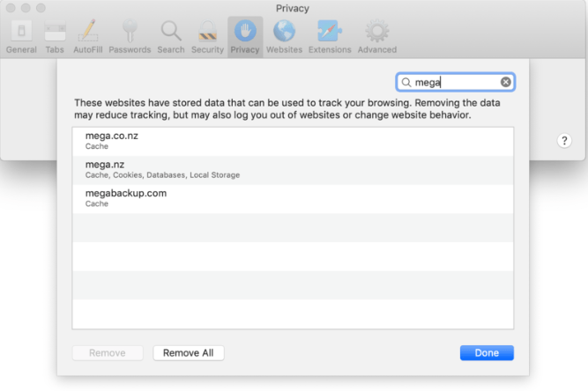The image size is (588, 391).
Task: Minimize the Privacy preferences window
Action: (26, 8)
